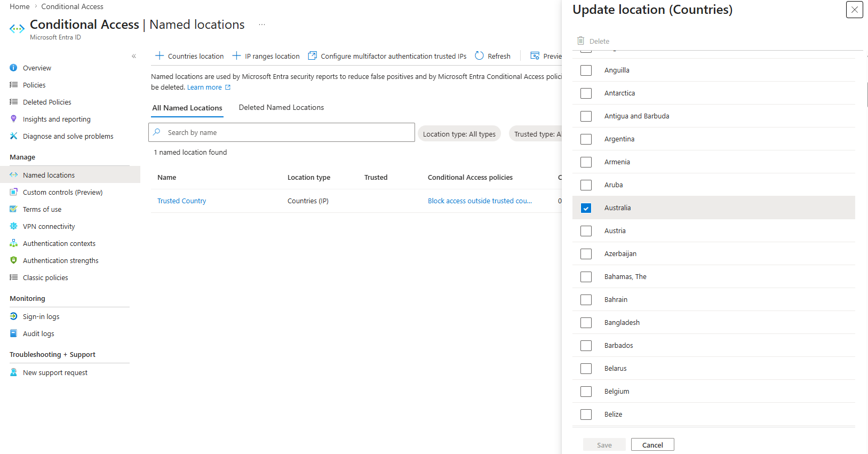Viewport: 868px width, 454px height.
Task: Switch to Deleted Named Locations tab
Action: coord(281,107)
